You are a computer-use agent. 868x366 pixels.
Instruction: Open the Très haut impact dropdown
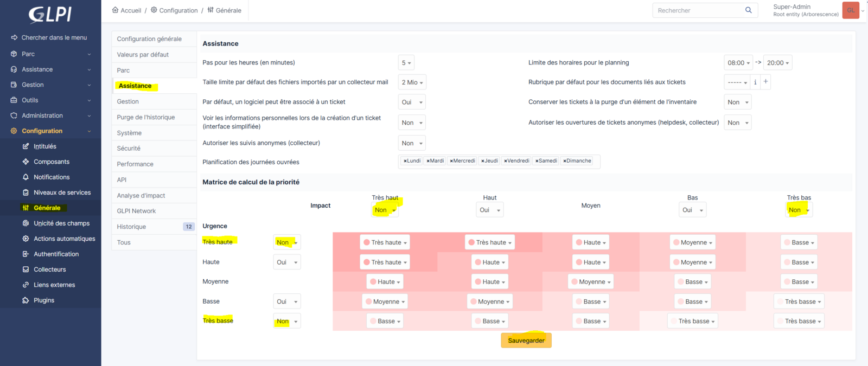385,210
